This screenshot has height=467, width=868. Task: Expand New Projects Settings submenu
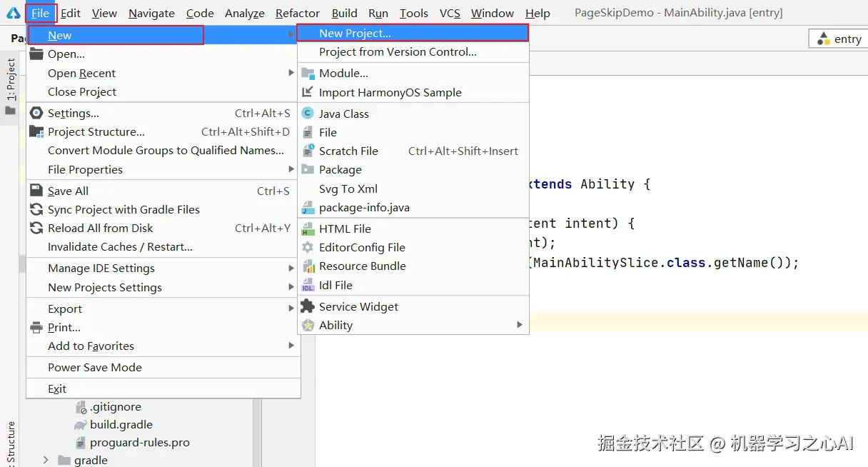click(x=291, y=287)
